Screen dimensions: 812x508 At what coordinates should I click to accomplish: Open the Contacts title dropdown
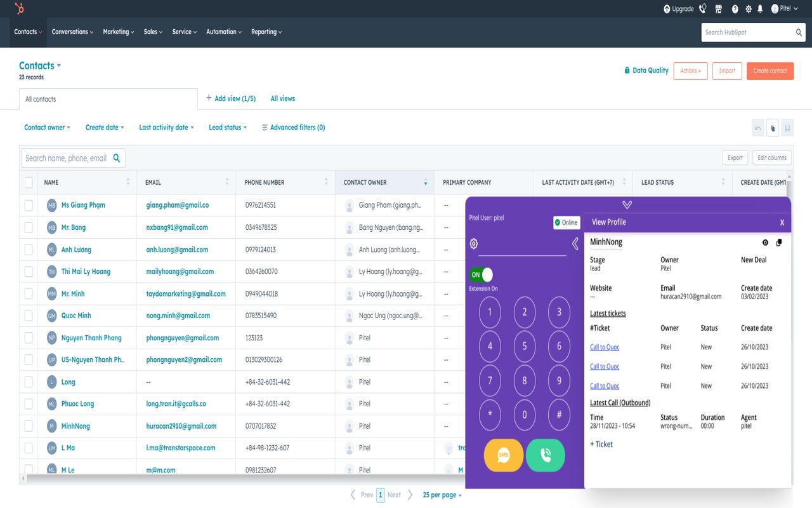[40, 66]
